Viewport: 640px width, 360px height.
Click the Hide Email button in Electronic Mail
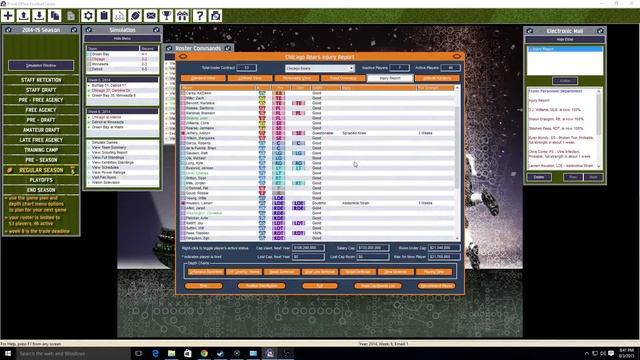click(565, 40)
